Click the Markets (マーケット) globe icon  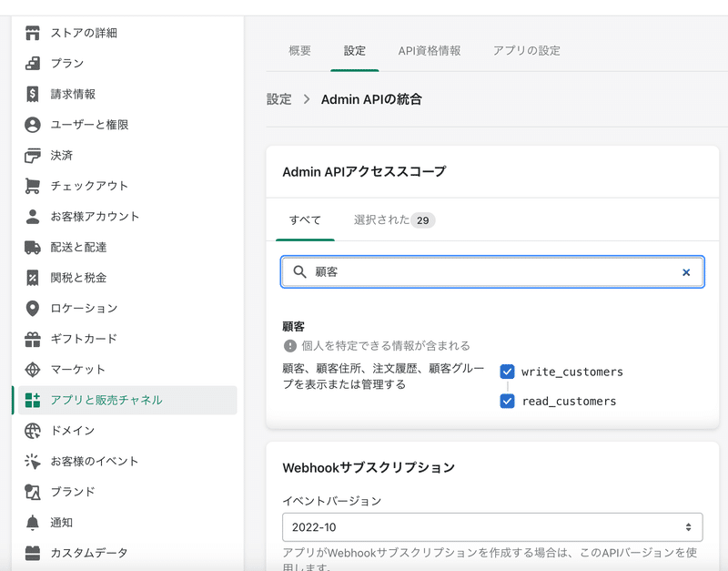33,370
